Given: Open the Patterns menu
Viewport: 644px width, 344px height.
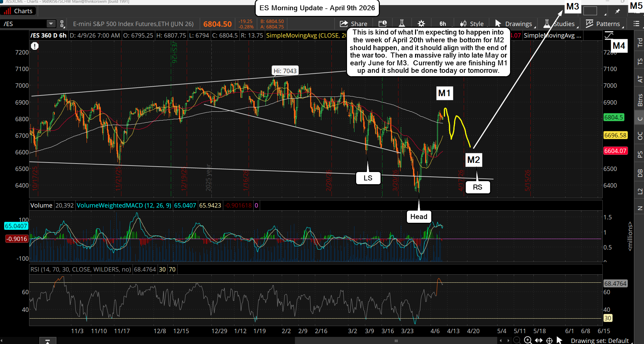Looking at the screenshot, I should click(x=603, y=24).
